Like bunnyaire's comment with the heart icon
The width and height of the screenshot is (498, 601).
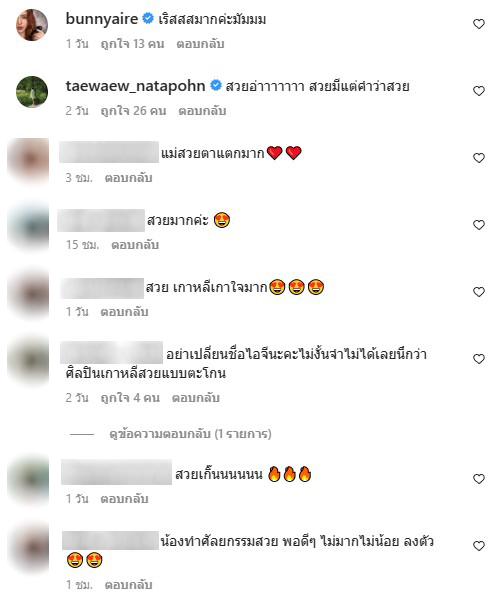pyautogui.click(x=478, y=24)
